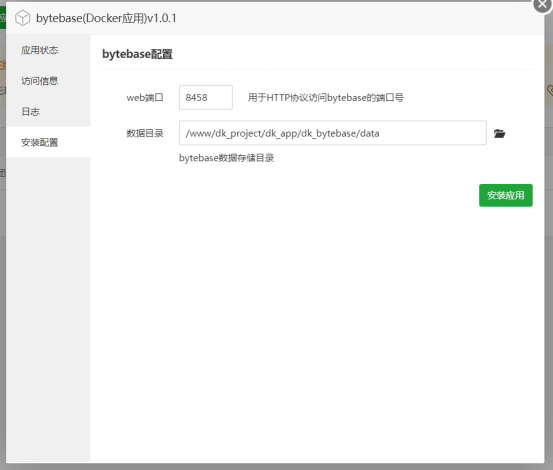Switch to the 访问信息 tab
This screenshot has width=553, height=470.
[x=48, y=81]
